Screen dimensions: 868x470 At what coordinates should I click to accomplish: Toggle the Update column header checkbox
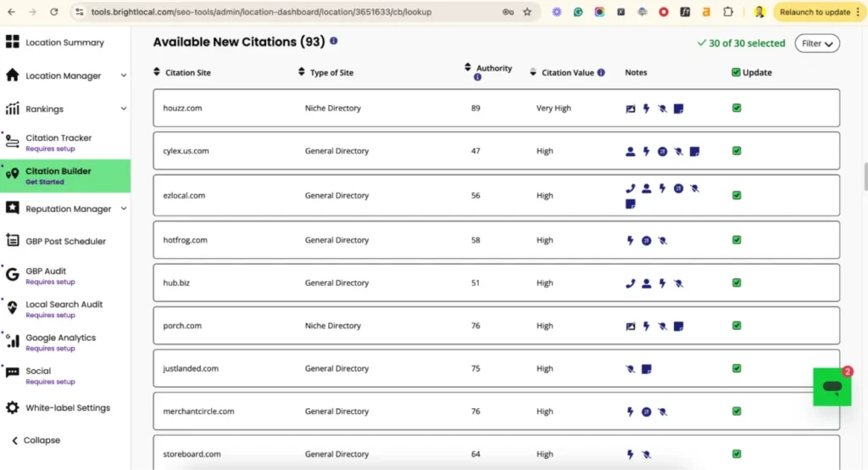(736, 72)
